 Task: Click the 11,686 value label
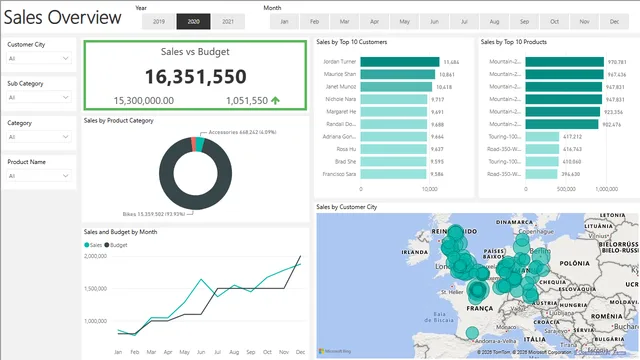[x=451, y=62]
